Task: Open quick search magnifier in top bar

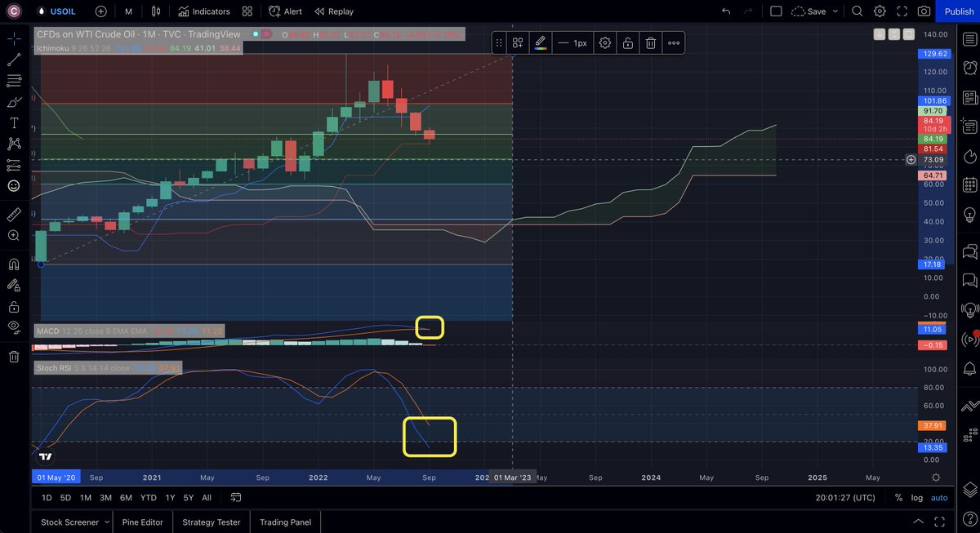Action: pos(857,11)
